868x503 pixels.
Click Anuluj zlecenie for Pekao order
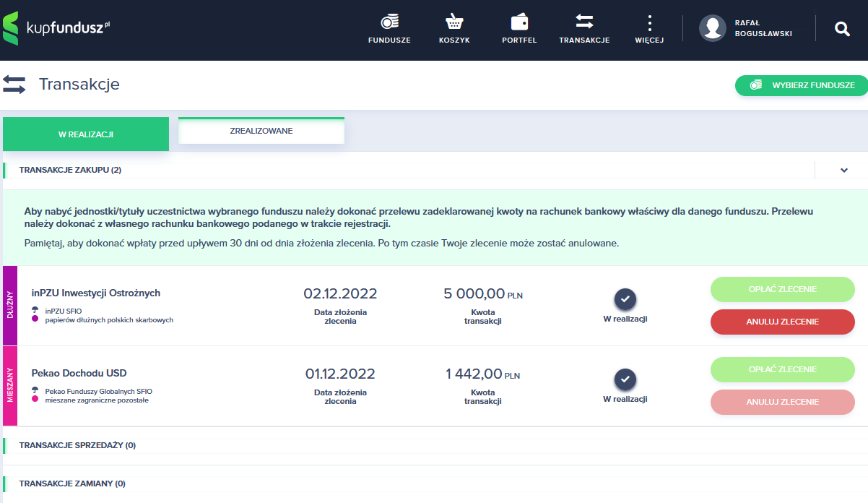pos(782,402)
